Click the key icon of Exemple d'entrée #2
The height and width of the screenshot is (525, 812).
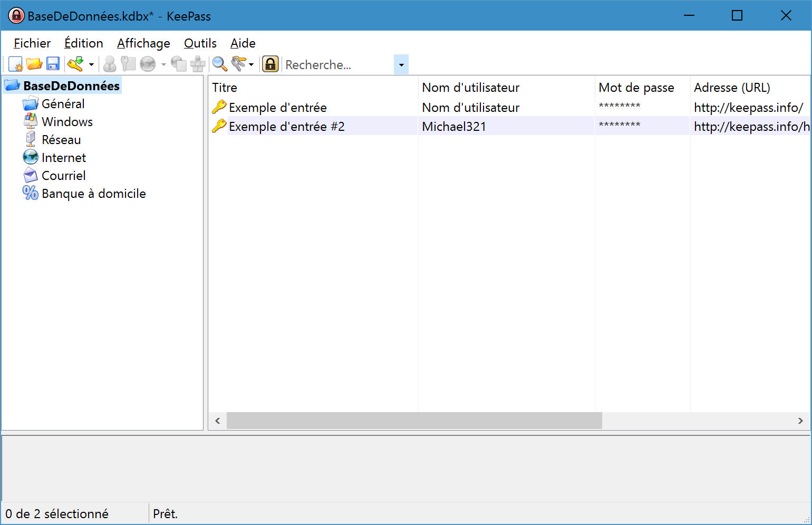pyautogui.click(x=219, y=126)
